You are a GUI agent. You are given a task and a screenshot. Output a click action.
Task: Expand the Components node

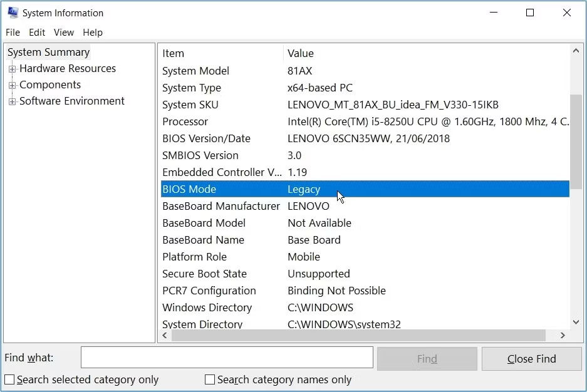13,85
